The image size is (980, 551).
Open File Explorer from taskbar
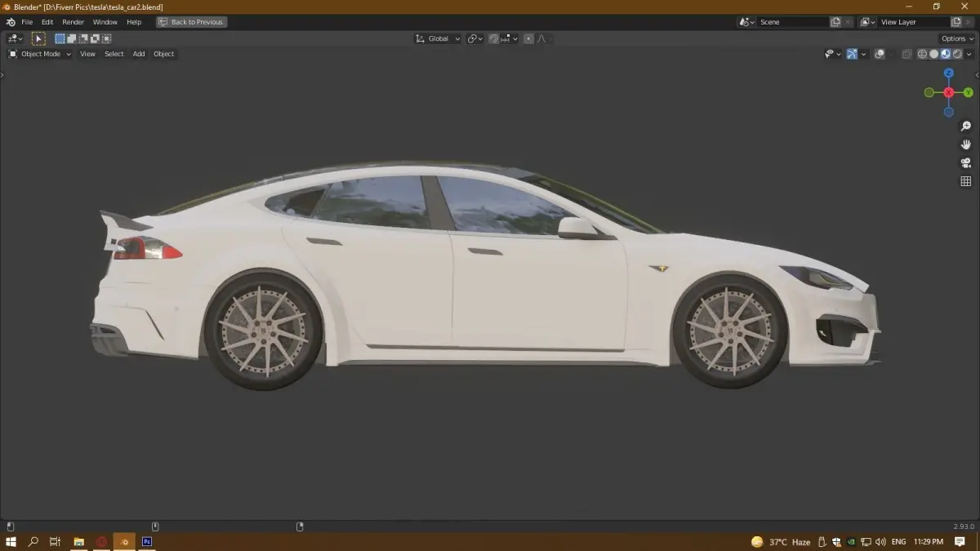[x=78, y=541]
